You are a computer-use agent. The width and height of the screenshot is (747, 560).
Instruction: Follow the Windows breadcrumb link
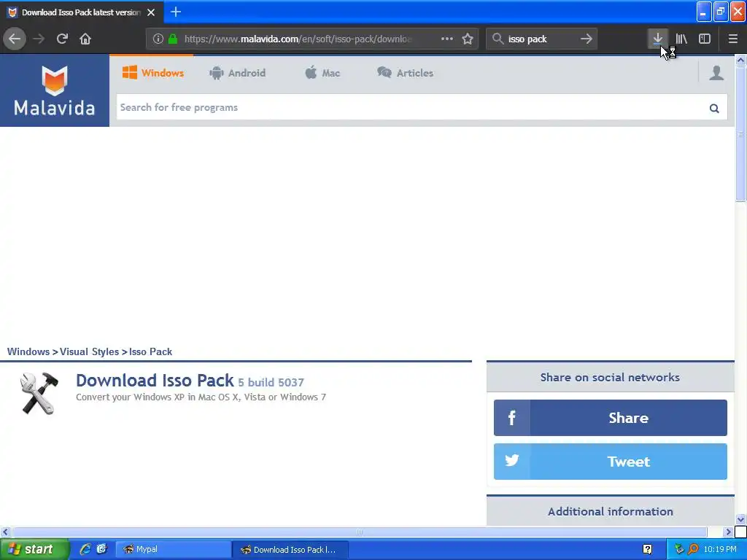28,352
